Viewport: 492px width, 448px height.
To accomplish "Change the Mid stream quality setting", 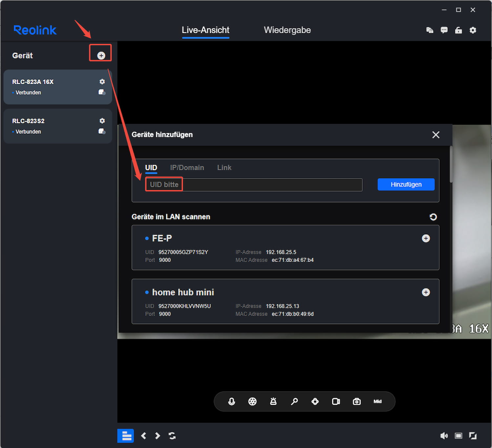I will coord(378,401).
